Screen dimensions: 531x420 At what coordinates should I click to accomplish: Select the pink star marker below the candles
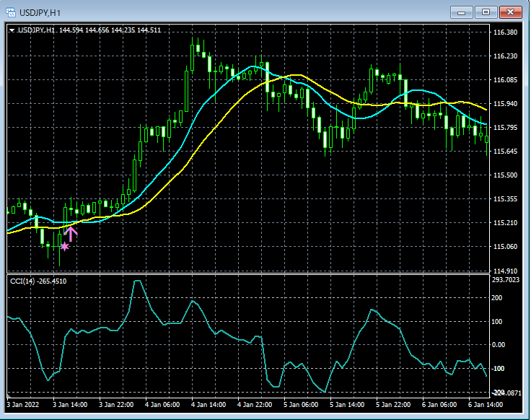(65, 247)
